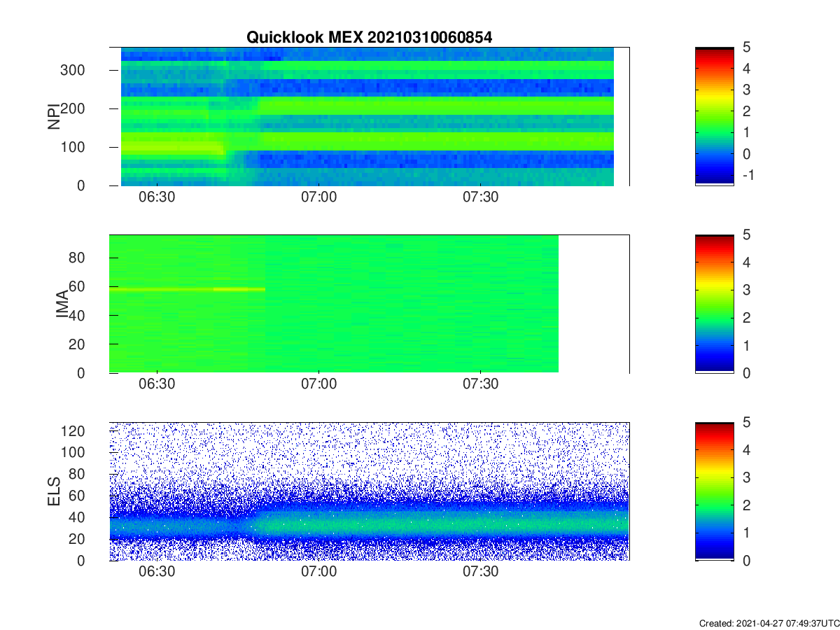The image size is (840, 630).
Task: Click the '07:00' tick under ELS panel
Action: (x=318, y=573)
